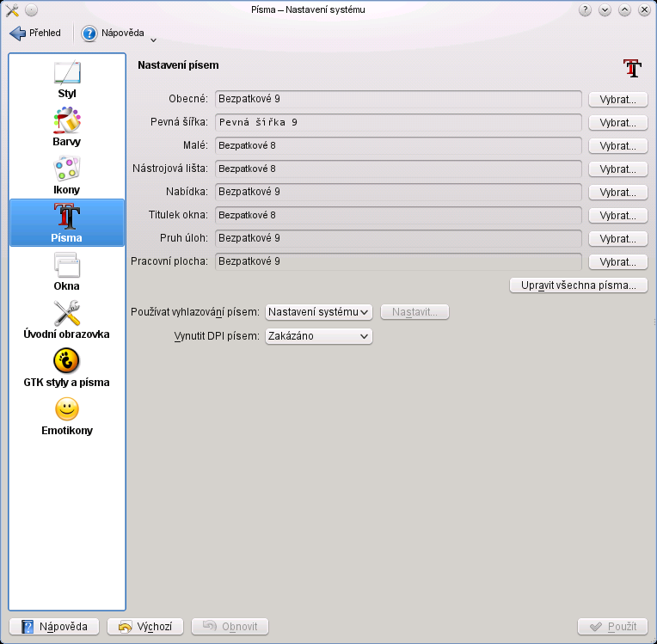
Task: Choose font for Malé via Vybrat
Action: [x=618, y=146]
